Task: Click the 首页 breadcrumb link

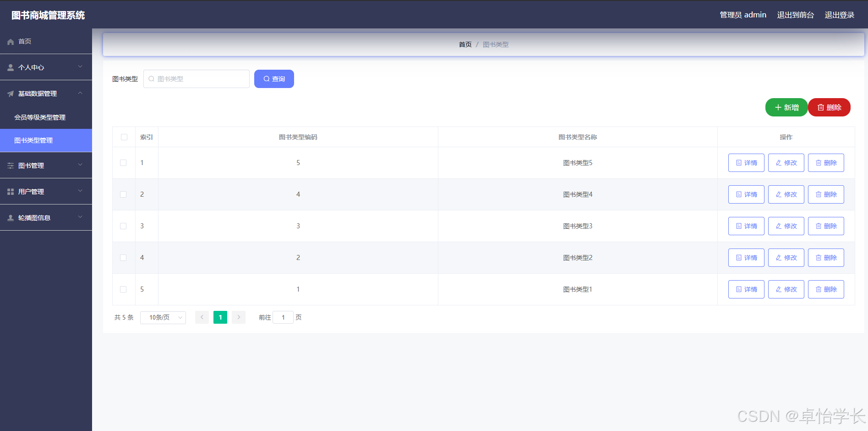Action: (x=465, y=44)
